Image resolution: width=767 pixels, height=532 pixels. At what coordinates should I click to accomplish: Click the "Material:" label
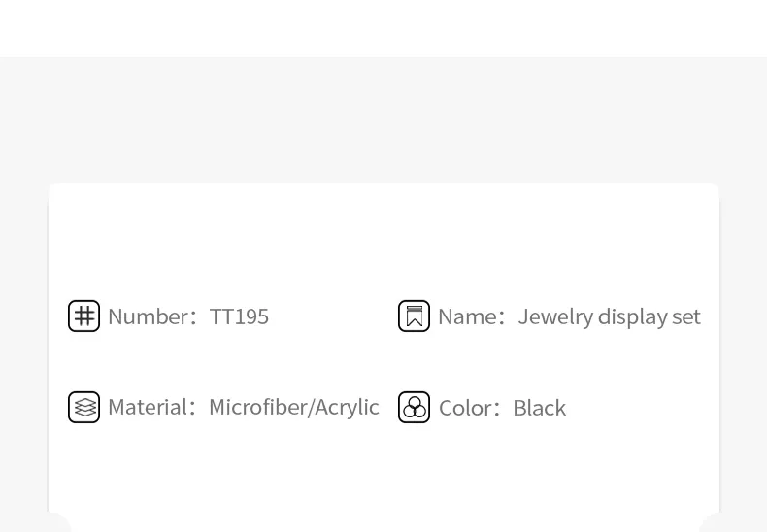tap(150, 407)
